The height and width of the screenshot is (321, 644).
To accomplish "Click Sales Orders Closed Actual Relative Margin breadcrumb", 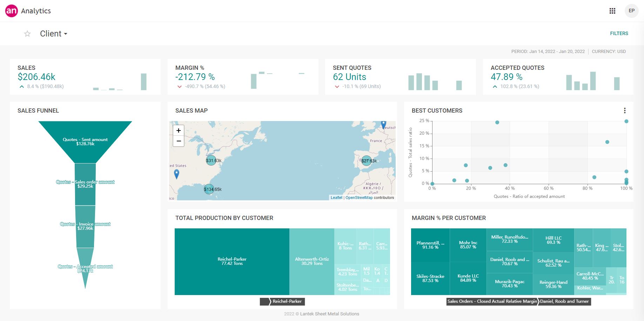I will 492,301.
